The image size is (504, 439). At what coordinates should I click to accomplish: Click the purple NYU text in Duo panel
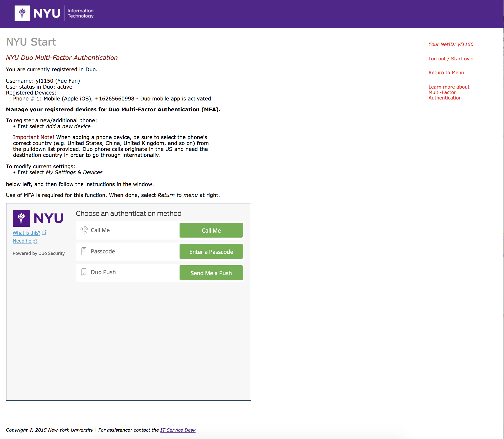pos(48,218)
